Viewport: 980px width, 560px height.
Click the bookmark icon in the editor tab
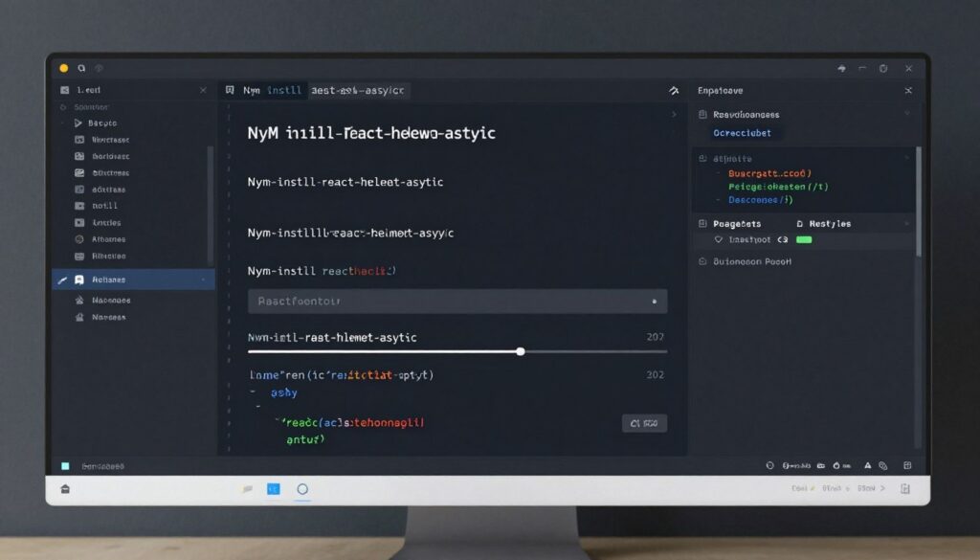tap(230, 90)
